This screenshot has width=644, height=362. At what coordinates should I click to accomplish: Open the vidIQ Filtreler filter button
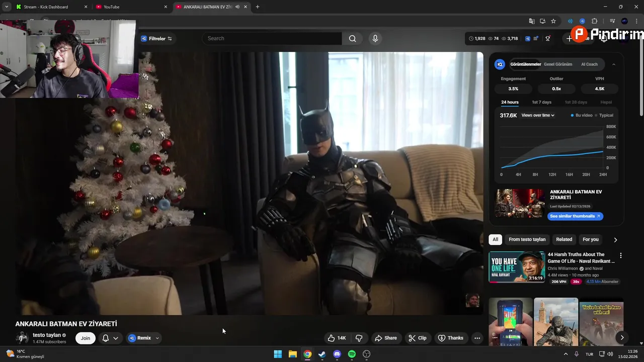(156, 39)
